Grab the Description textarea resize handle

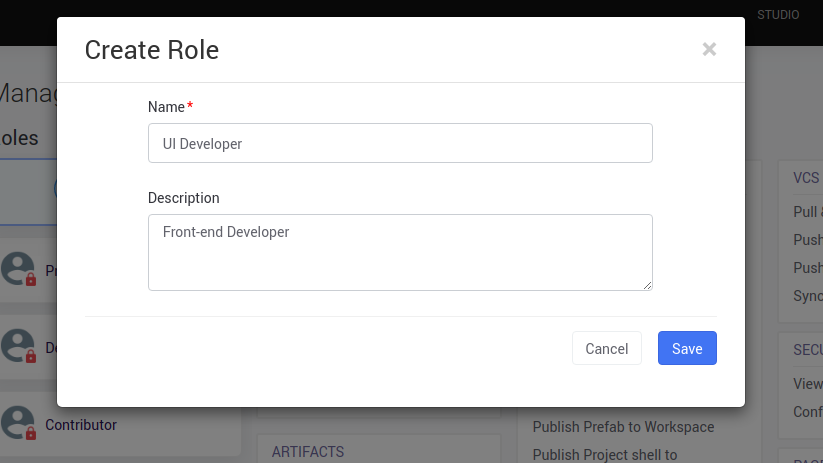(x=647, y=285)
